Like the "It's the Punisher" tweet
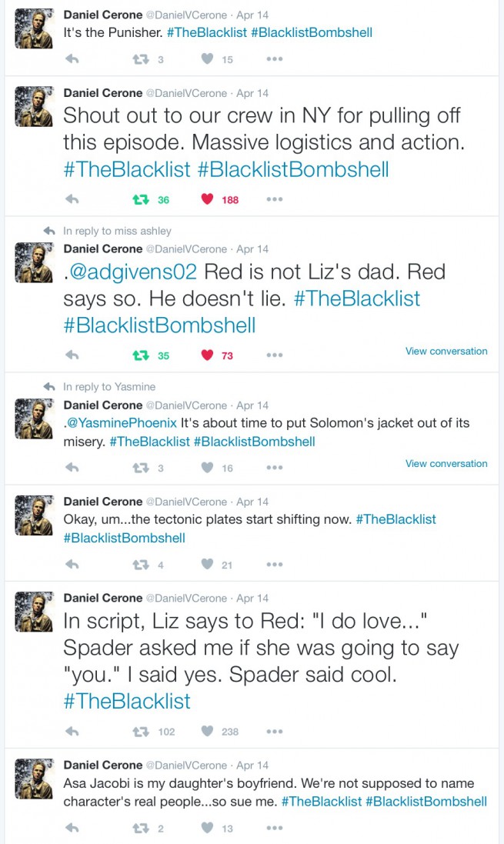The height and width of the screenshot is (844, 504). 207,59
